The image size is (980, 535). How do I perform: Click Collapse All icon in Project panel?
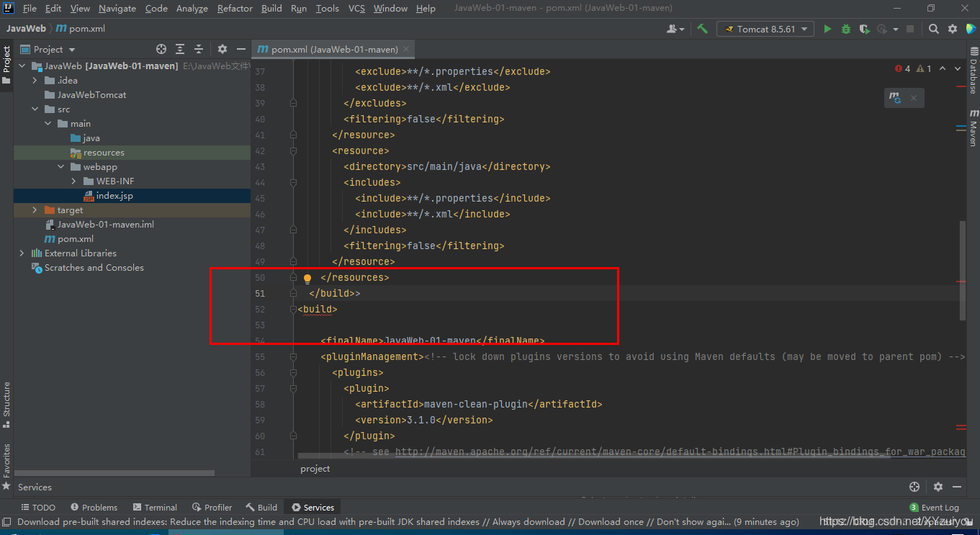(x=199, y=49)
